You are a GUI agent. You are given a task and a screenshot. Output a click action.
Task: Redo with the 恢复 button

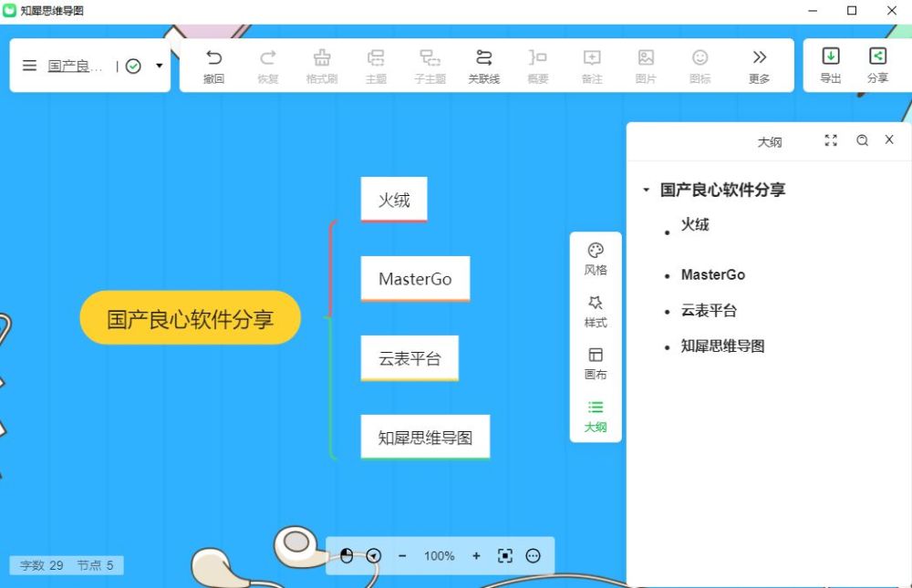[267, 67]
